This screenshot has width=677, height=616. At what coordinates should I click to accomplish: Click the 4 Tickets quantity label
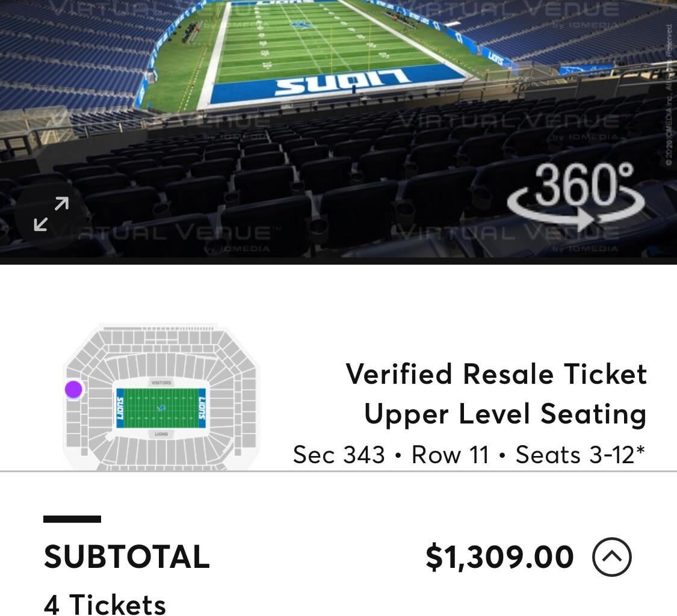tap(105, 604)
